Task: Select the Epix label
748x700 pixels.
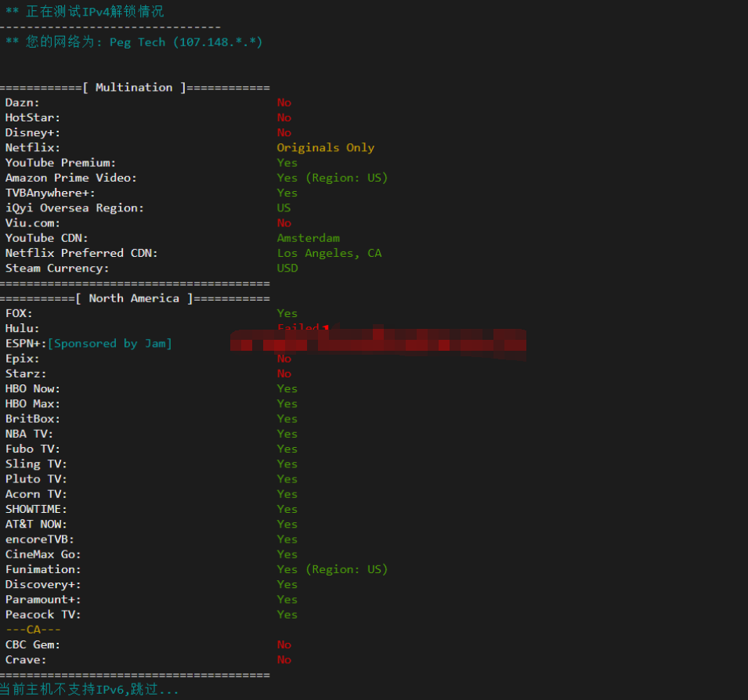Action: pyautogui.click(x=23, y=359)
